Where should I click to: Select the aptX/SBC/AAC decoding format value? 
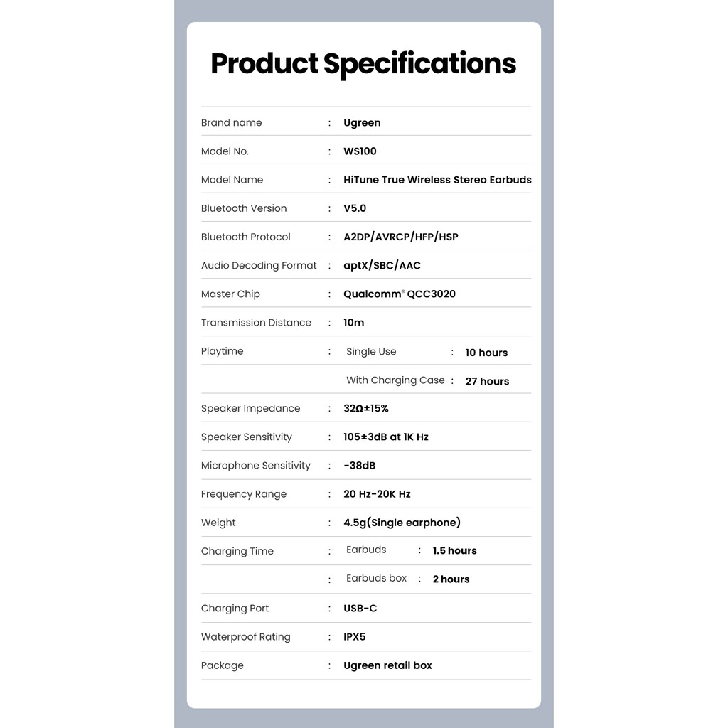click(x=382, y=265)
